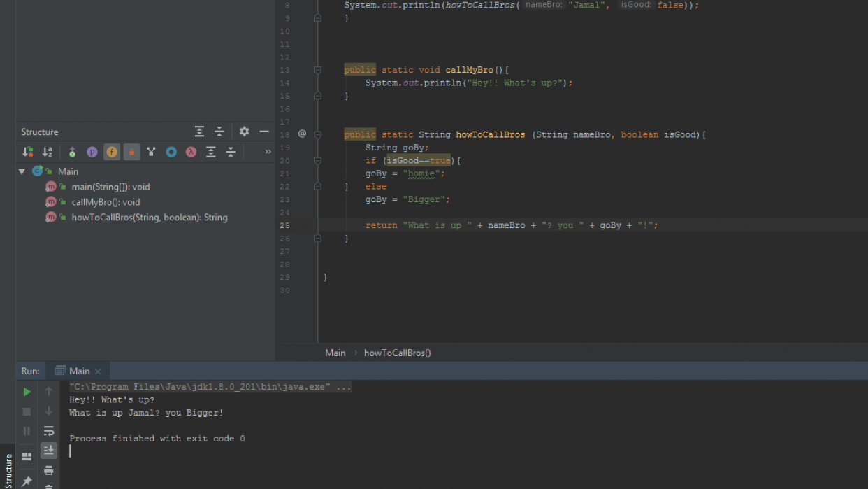Click fold end marker at line 15
Screen dimensions: 868x489
click(317, 96)
